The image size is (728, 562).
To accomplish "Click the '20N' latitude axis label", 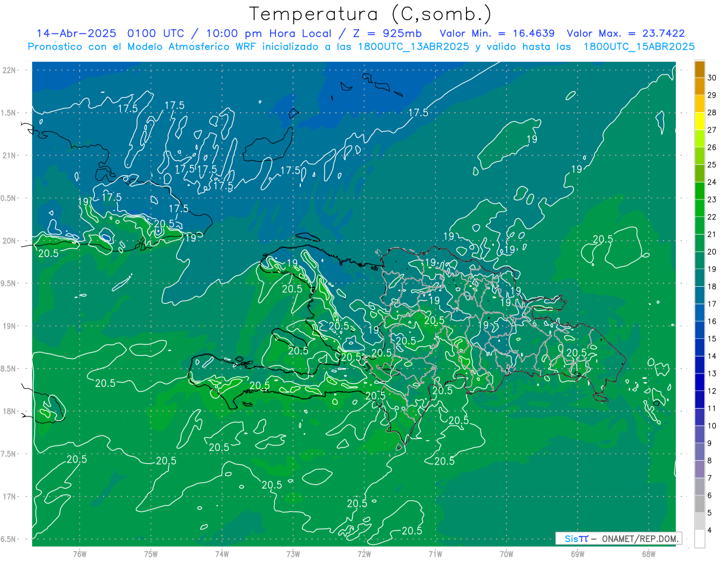I will pyautogui.click(x=10, y=241).
